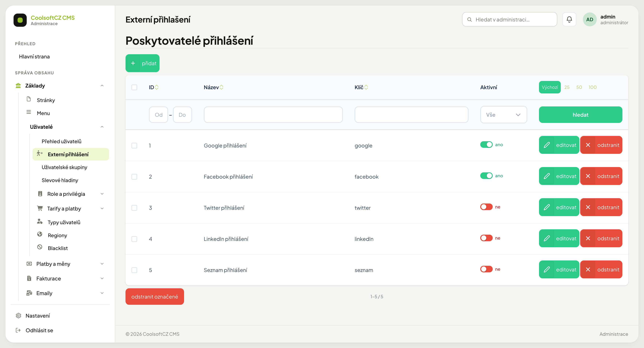Sort by Název column arrows

tap(222, 87)
